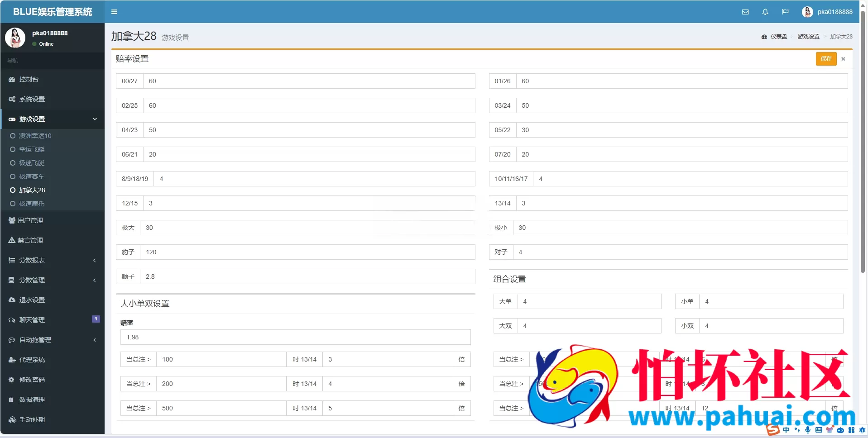
Task: Expand the 自动拖管理 submenu
Action: click(53, 340)
